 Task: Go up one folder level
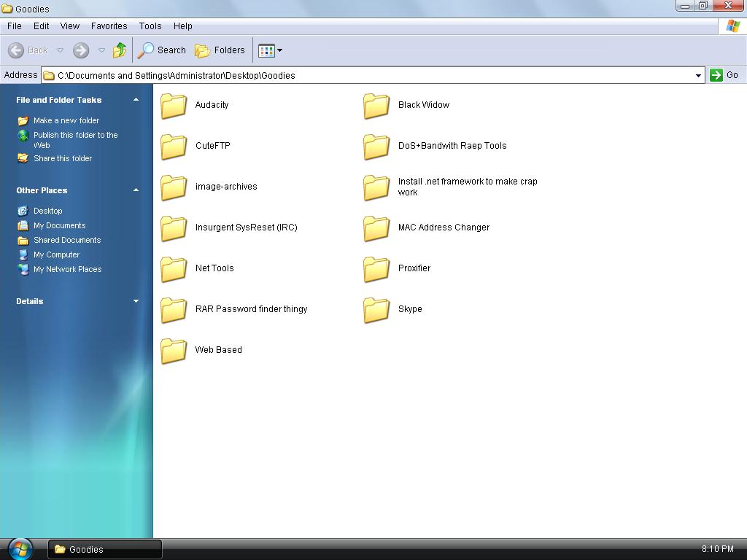coord(120,50)
